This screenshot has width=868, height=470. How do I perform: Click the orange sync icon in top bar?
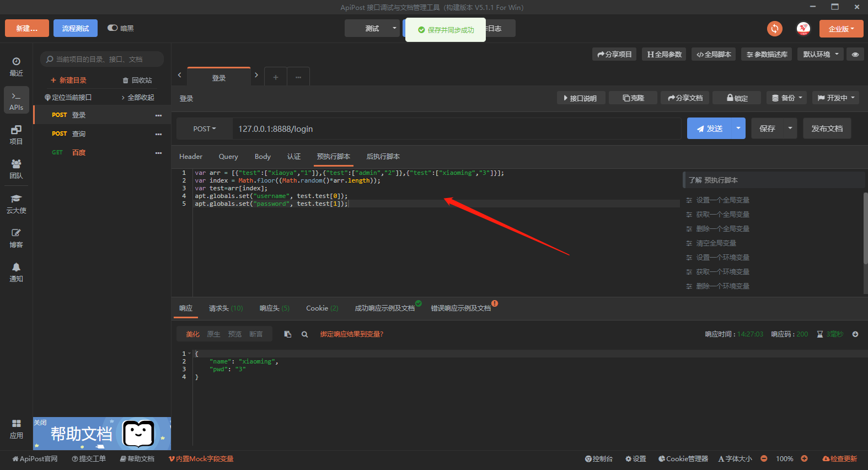(775, 29)
